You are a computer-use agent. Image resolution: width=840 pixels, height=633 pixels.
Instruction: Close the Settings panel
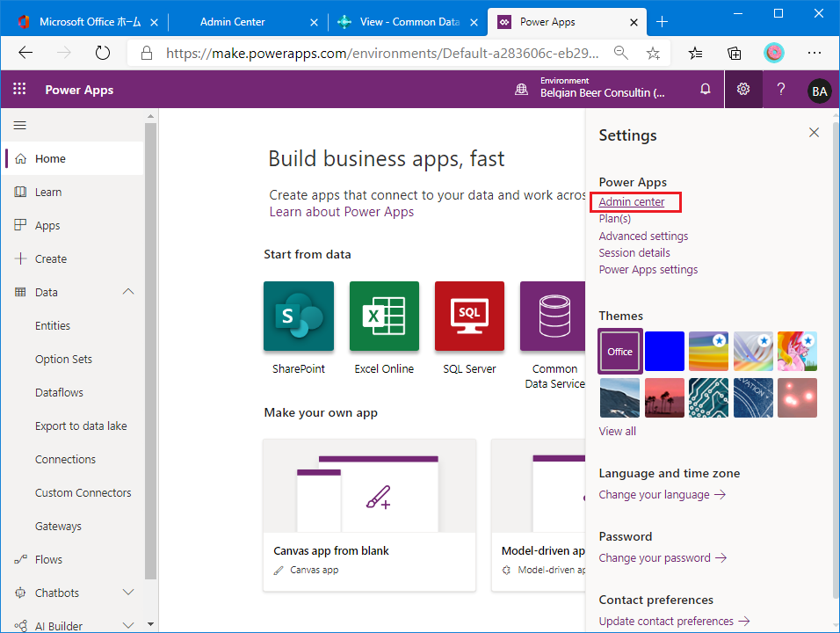pos(814,133)
